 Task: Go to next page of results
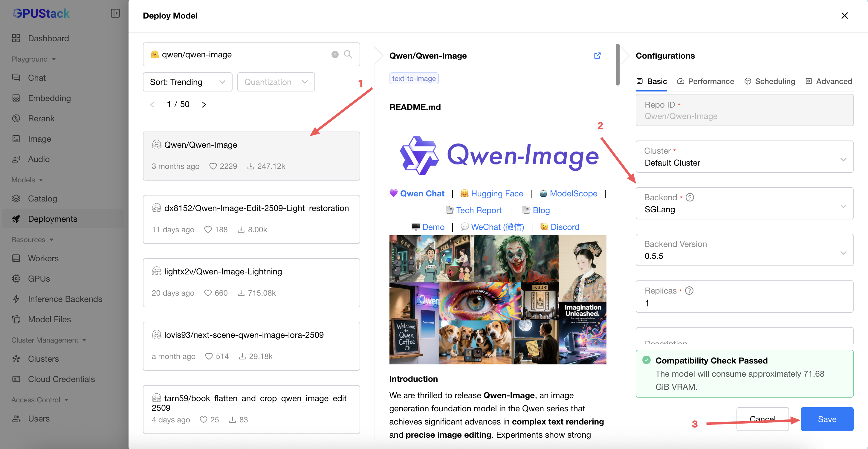204,105
